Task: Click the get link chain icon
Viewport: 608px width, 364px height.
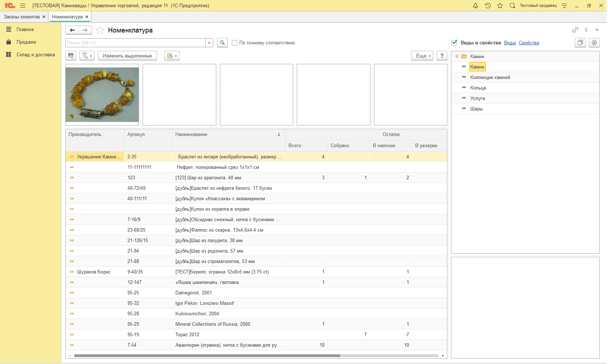Action: click(575, 30)
